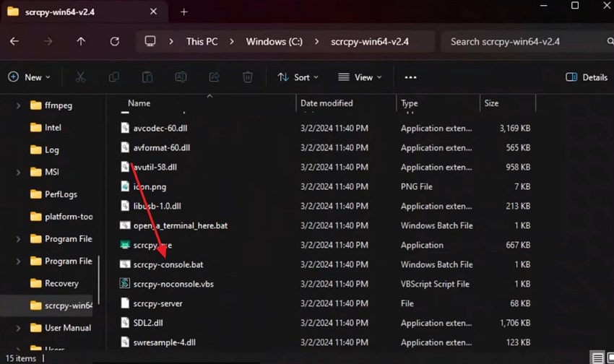614x364 pixels.
Task: Click chevron after This PC in breadcrumb
Action: (x=232, y=41)
